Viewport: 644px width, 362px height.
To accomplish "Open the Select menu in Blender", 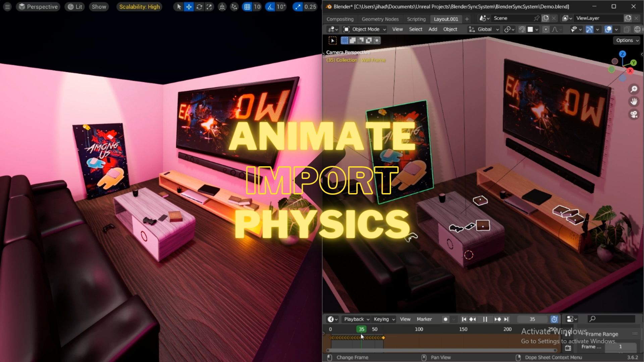I will click(416, 29).
